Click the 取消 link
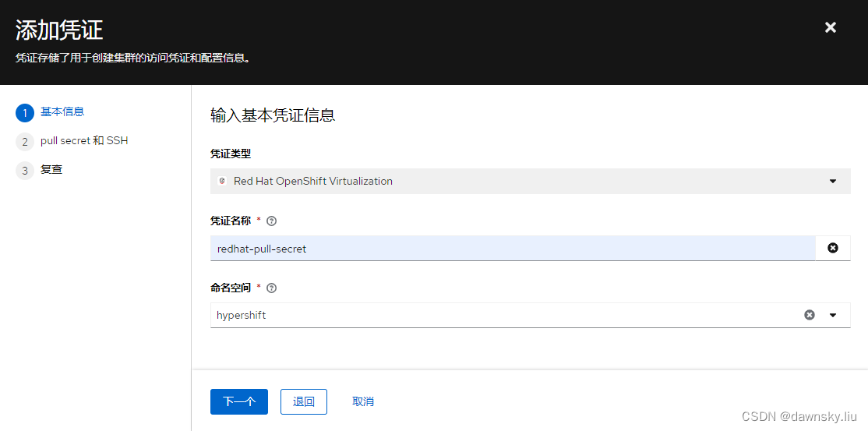This screenshot has height=431, width=868. point(363,401)
